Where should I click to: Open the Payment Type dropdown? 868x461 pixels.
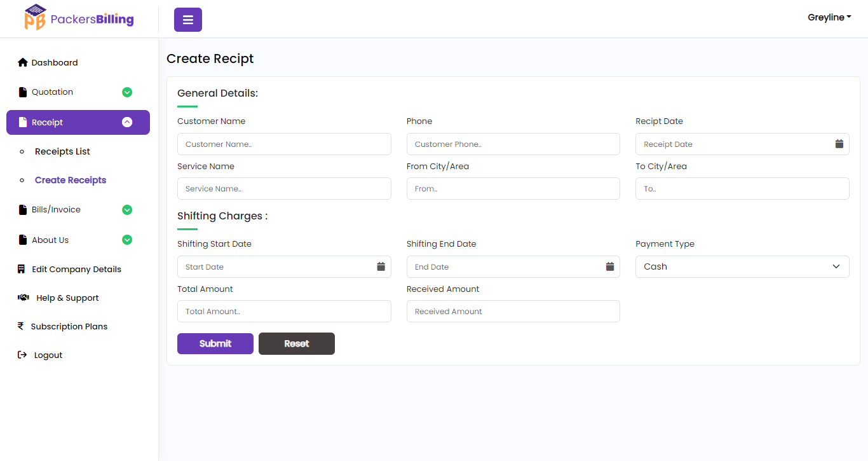[x=742, y=267]
